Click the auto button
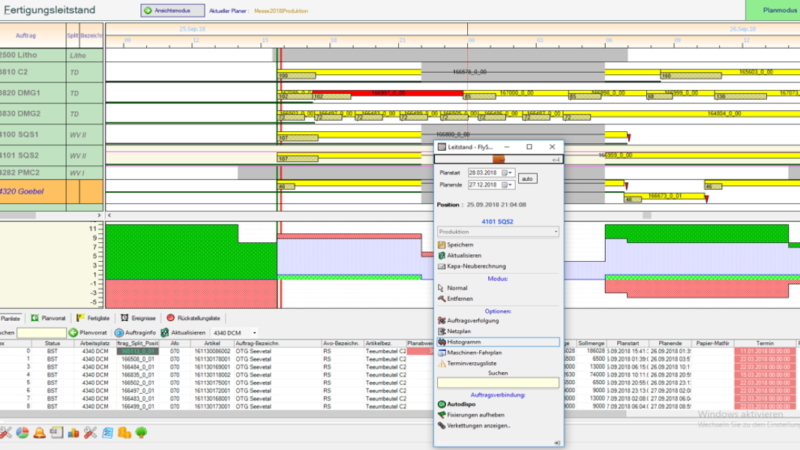Viewport: 800px width, 450px height. 527,179
